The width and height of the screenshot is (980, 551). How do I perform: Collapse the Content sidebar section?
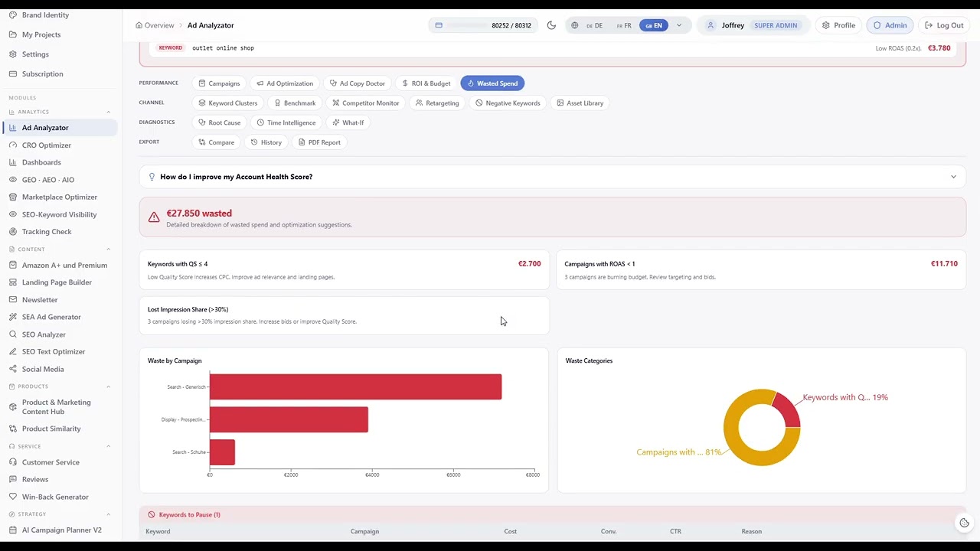coord(109,249)
